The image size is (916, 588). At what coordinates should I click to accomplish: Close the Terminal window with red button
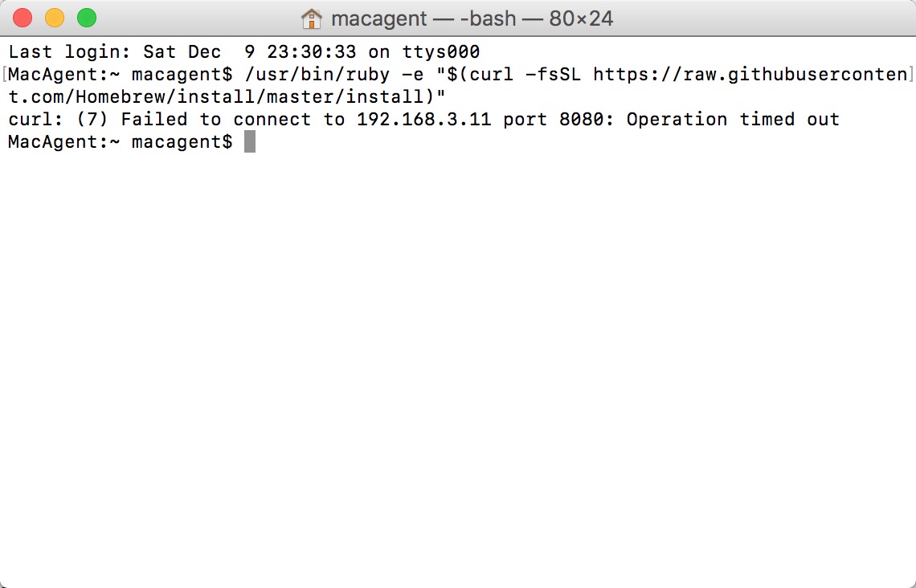pos(22,18)
